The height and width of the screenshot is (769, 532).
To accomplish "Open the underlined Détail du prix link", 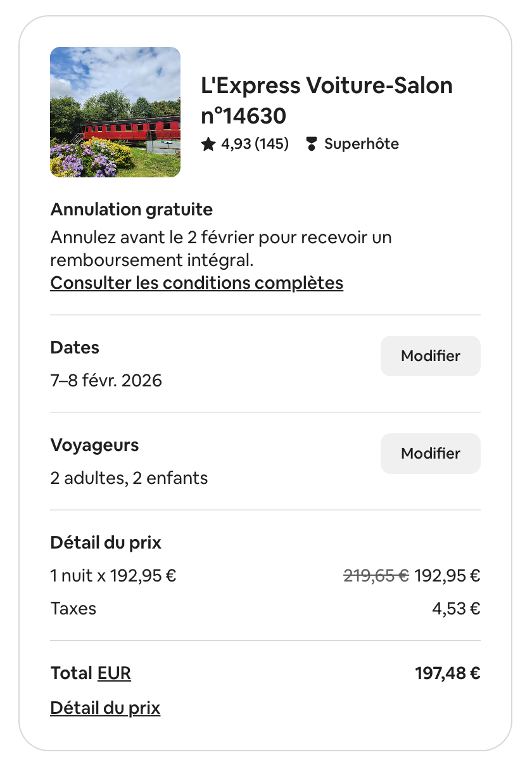I will 105,708.
